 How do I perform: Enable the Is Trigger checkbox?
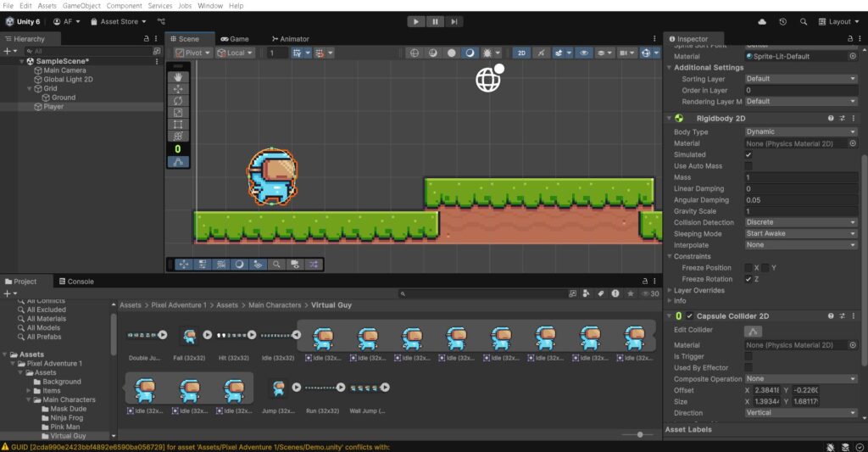point(748,356)
